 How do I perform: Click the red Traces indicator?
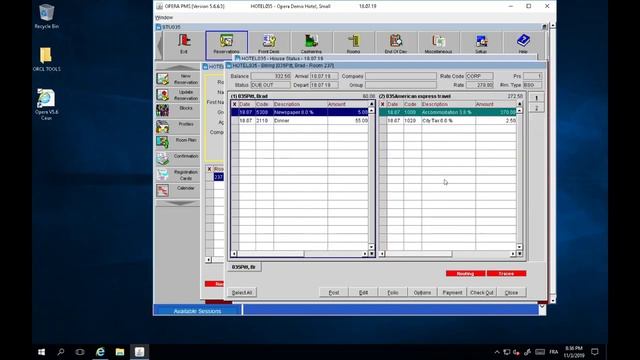506,273
